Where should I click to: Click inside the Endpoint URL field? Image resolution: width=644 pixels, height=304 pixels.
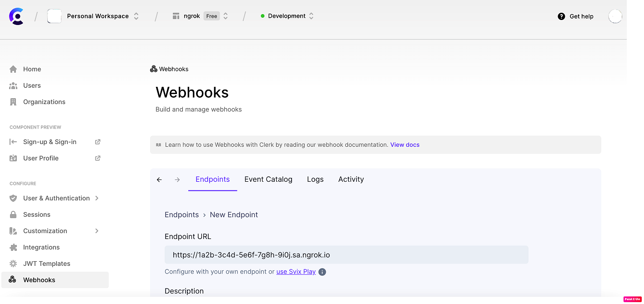(346, 254)
